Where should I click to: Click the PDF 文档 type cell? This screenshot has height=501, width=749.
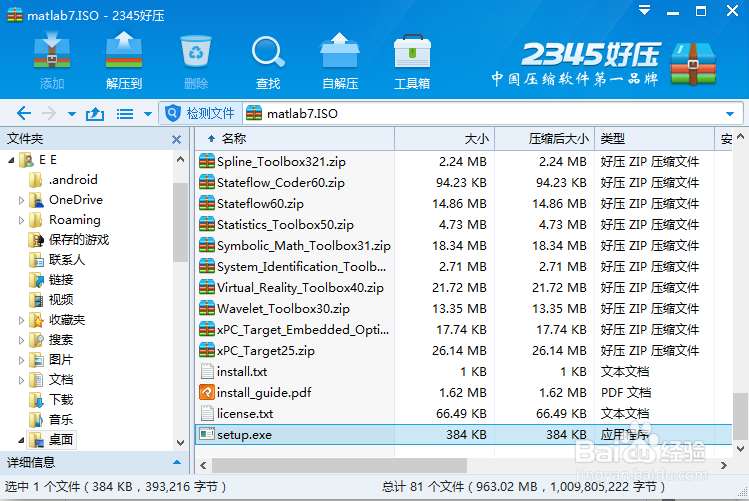(x=626, y=393)
